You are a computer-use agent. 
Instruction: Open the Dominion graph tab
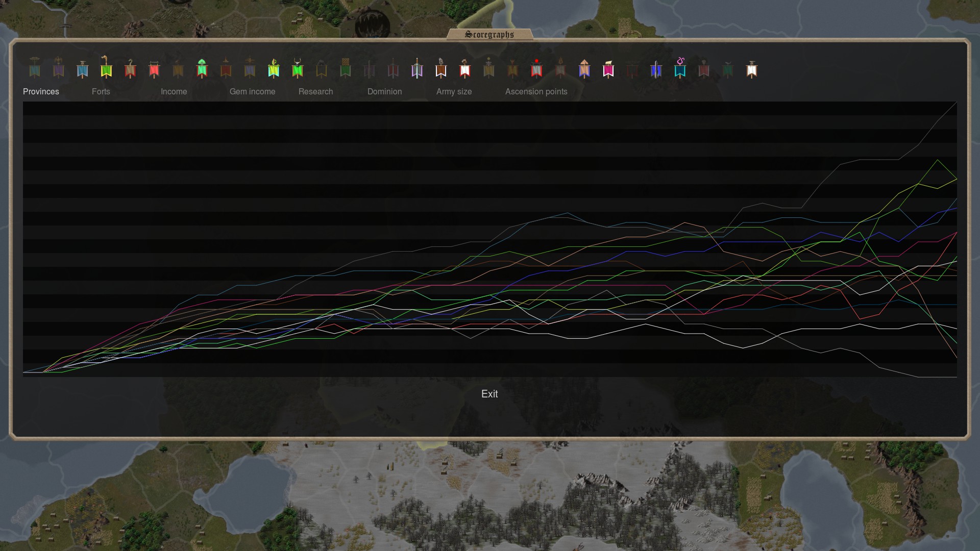[x=385, y=92]
